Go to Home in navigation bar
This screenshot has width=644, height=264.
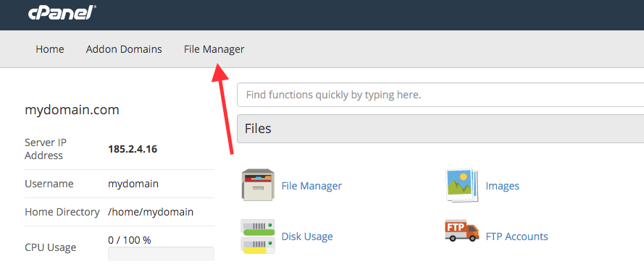click(50, 50)
